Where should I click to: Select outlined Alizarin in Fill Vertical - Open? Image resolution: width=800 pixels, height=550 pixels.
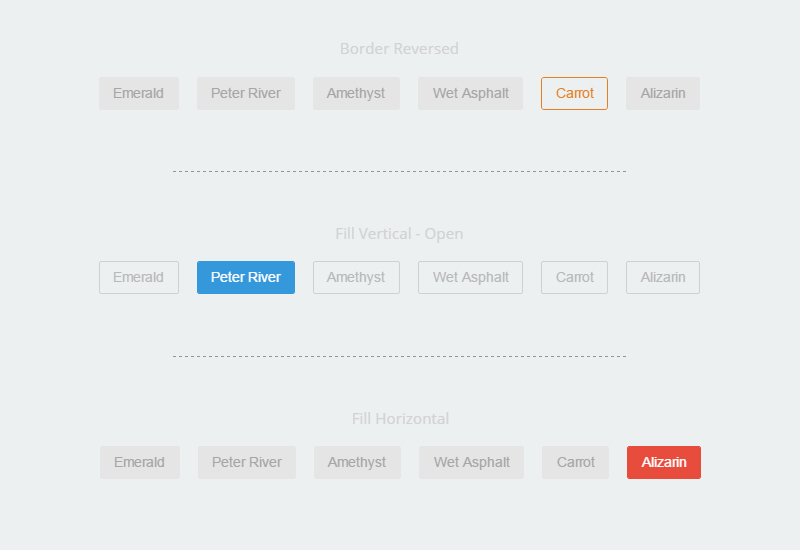click(x=663, y=278)
